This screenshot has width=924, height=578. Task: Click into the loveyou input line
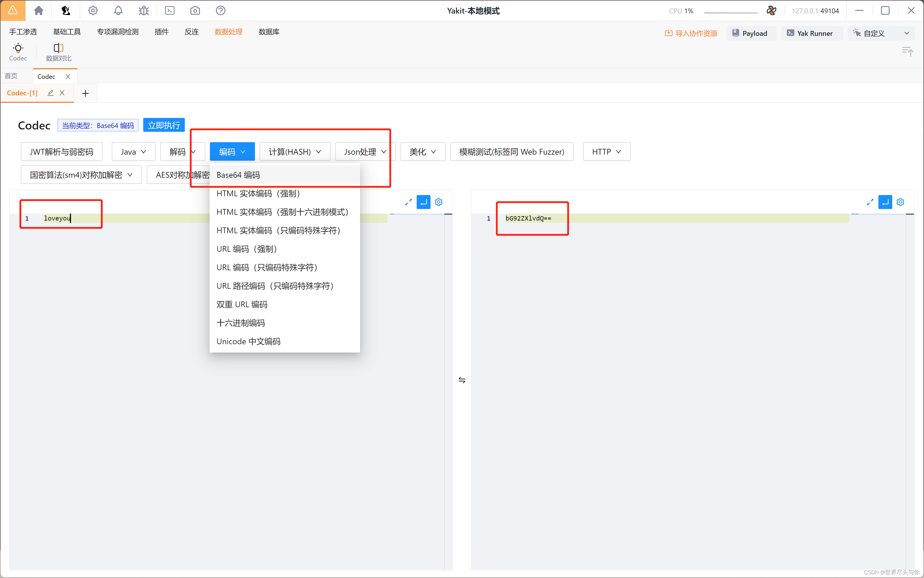[215, 218]
